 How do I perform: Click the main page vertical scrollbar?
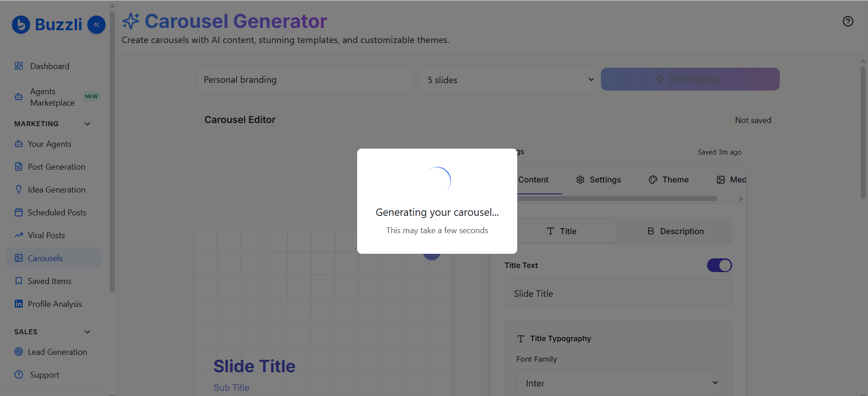(x=863, y=133)
